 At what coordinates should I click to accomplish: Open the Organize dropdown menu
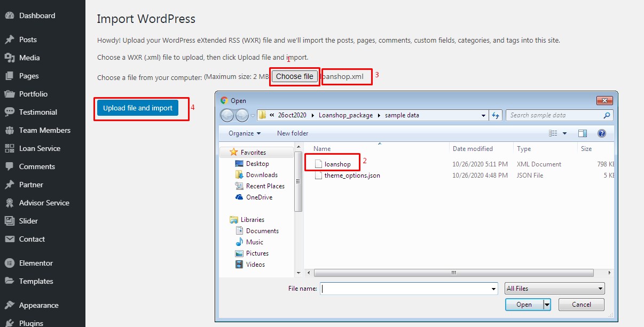(x=245, y=133)
